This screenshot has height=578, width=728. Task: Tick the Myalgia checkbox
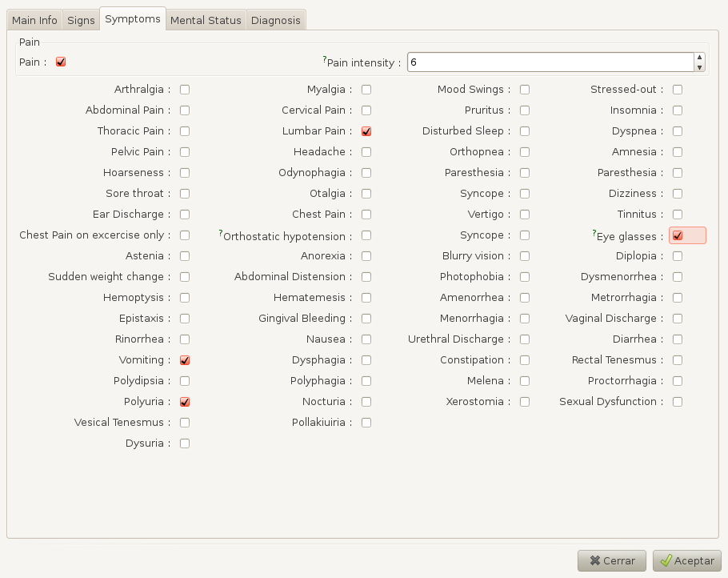pos(366,90)
